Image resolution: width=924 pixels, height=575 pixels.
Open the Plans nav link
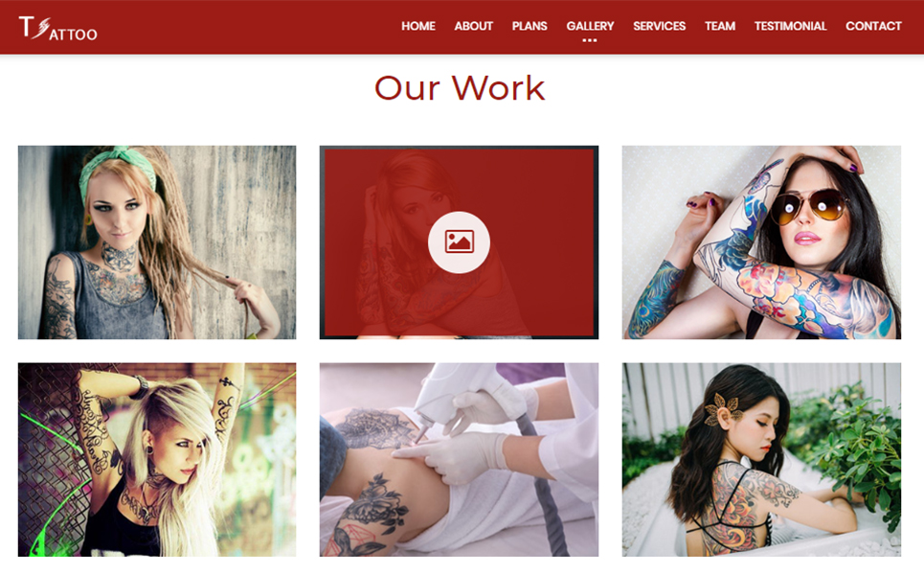tap(530, 26)
